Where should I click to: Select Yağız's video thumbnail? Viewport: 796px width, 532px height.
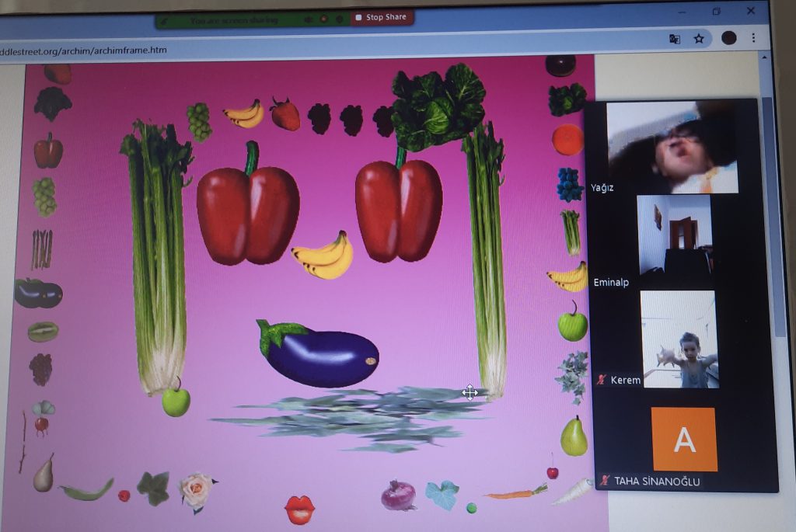(x=672, y=147)
